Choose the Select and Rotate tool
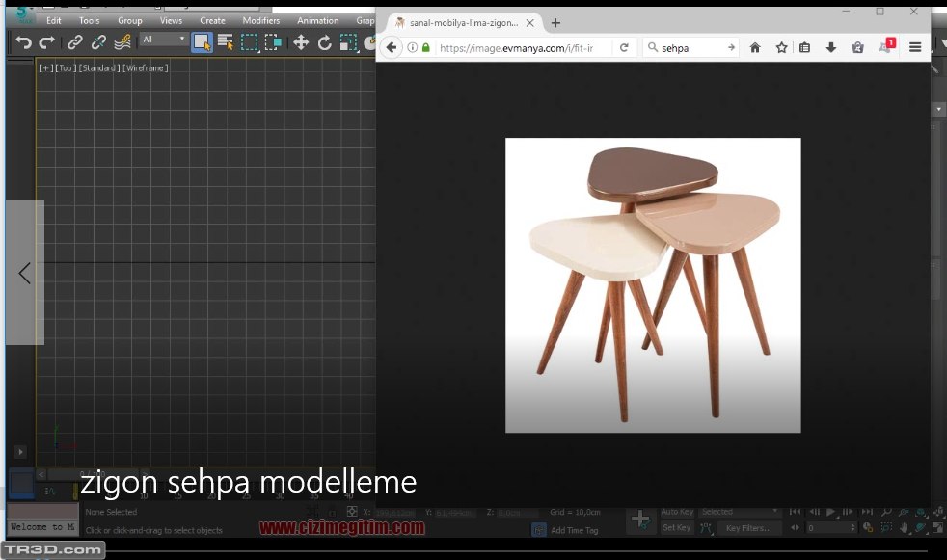947x560 pixels. 325,42
